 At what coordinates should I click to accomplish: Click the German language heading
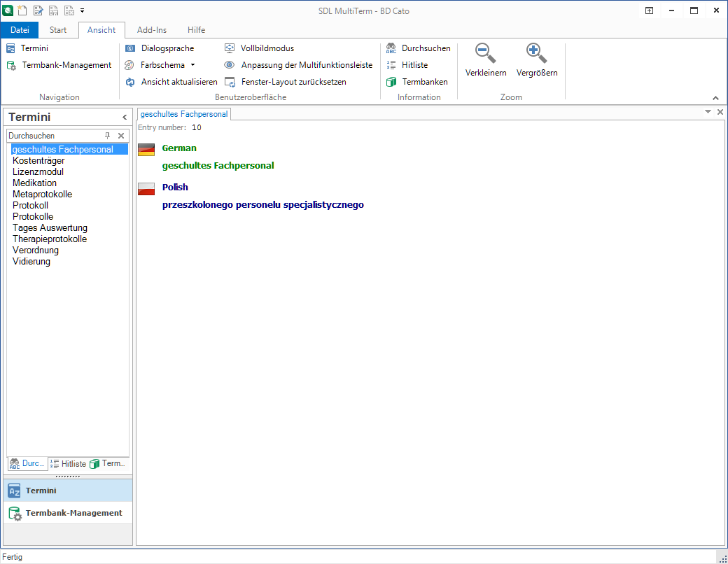(179, 148)
